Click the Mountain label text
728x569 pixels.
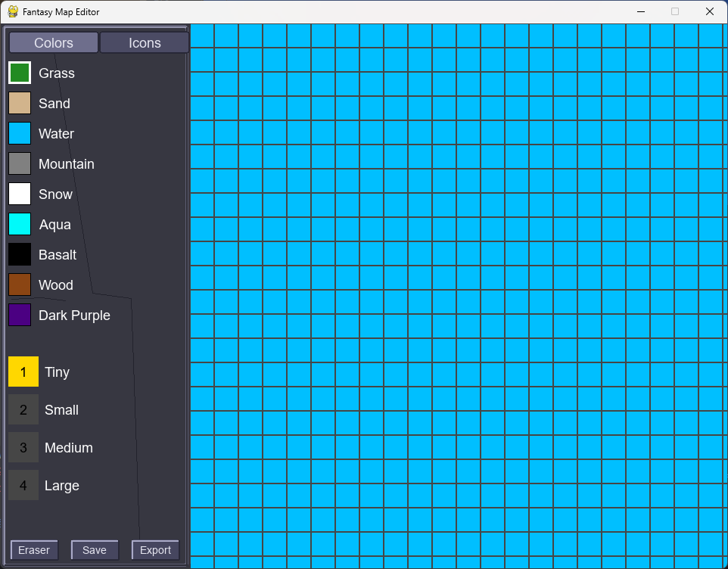point(67,164)
